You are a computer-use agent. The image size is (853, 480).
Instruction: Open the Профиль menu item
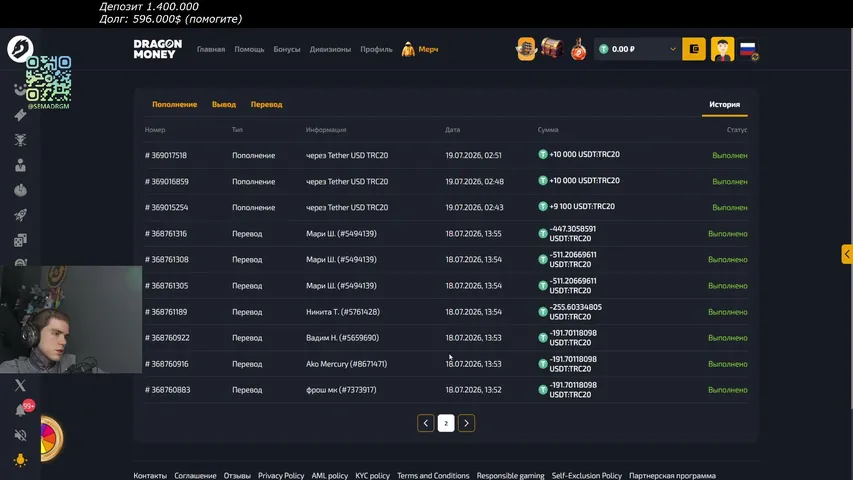(376, 49)
